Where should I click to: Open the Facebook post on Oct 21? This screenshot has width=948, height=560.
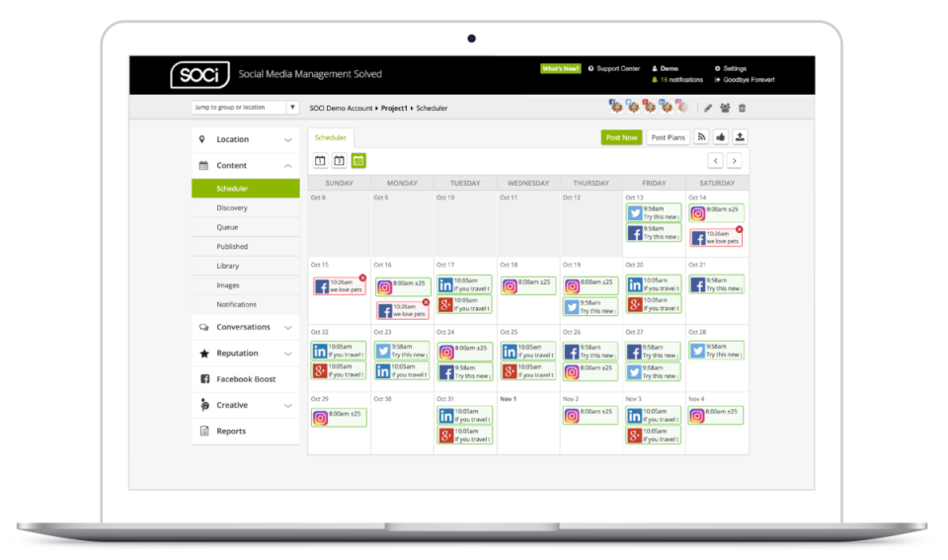click(x=717, y=284)
